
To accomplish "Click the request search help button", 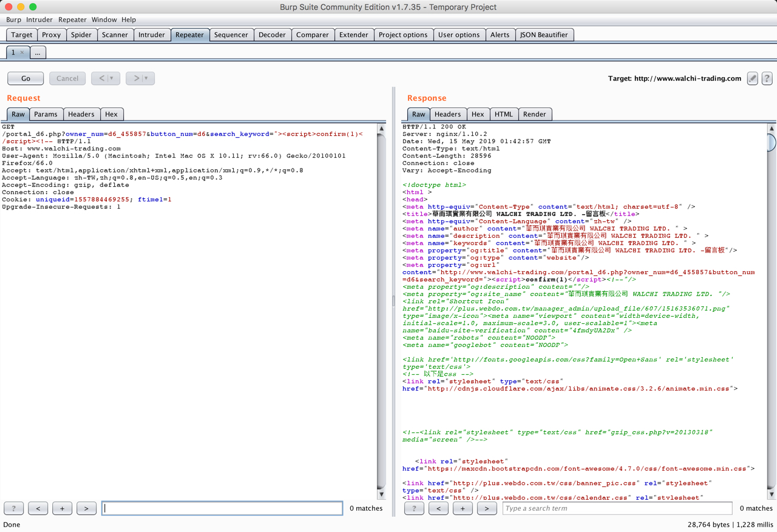I will [x=14, y=508].
